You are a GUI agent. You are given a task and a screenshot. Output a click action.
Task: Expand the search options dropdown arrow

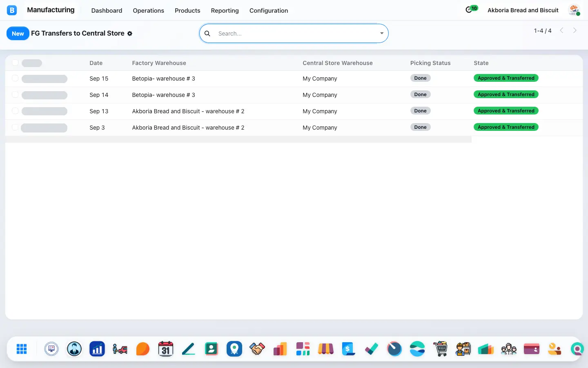382,34
